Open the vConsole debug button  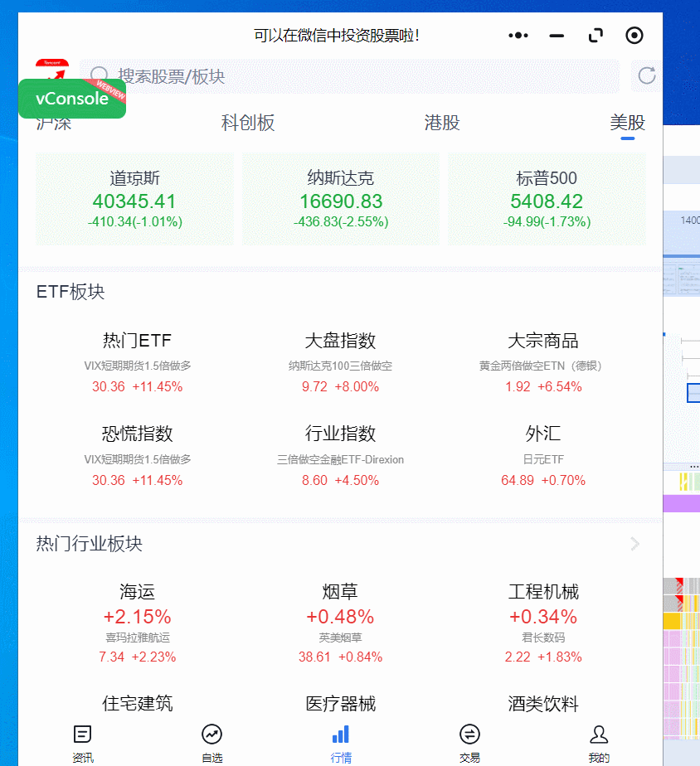pyautogui.click(x=72, y=98)
